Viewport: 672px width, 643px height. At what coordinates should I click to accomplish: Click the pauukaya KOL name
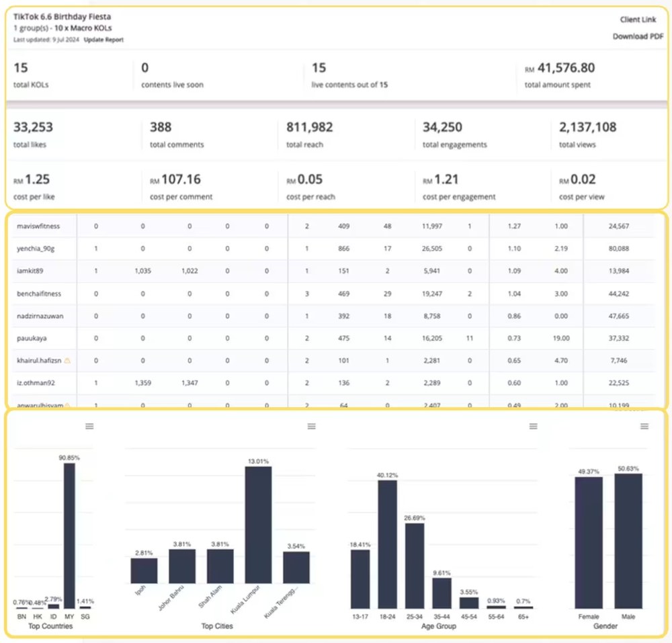[32, 339]
